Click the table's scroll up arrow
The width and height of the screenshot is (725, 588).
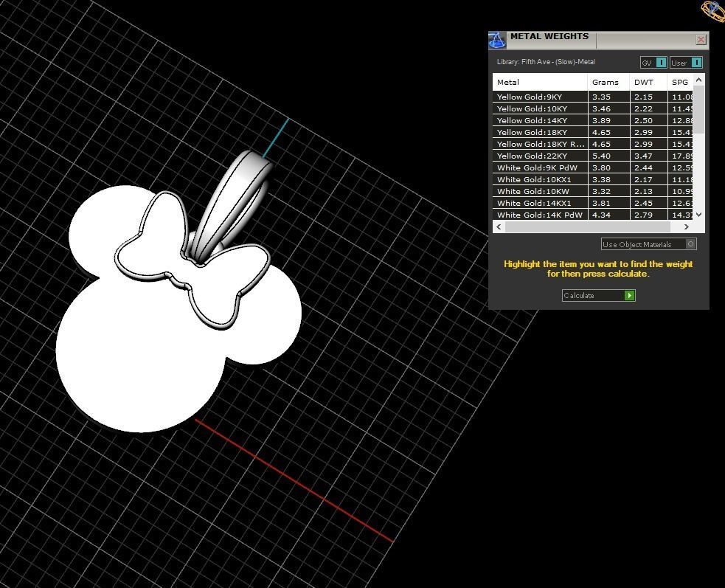pos(698,80)
